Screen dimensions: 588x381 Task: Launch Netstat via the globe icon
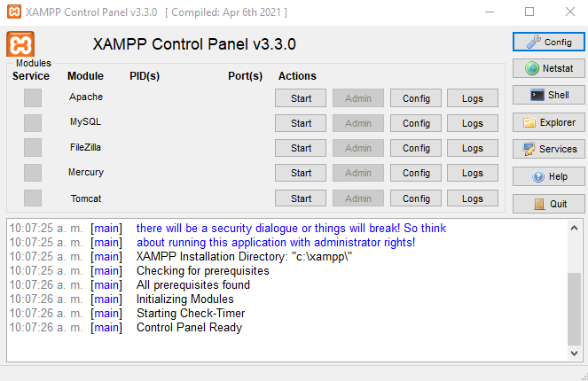coord(549,68)
